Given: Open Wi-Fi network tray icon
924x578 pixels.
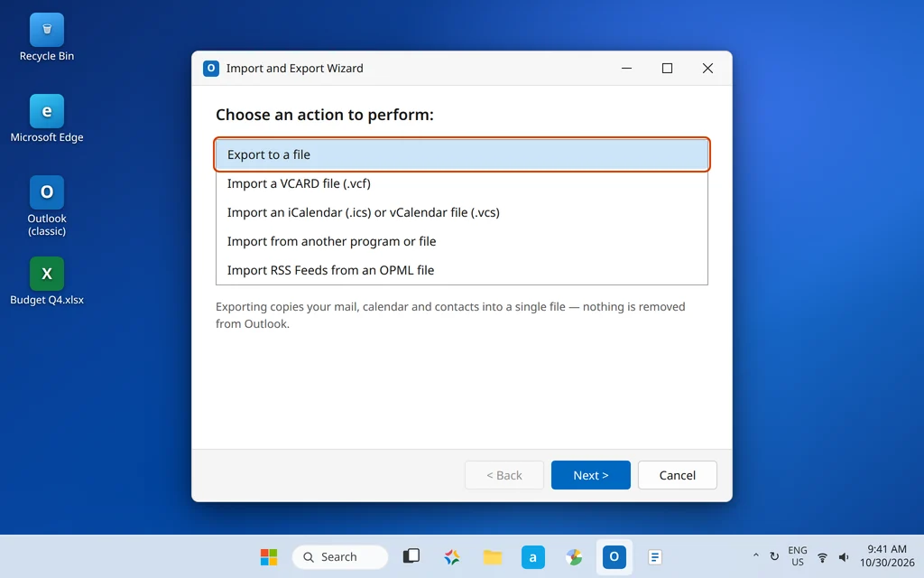Looking at the screenshot, I should [822, 557].
